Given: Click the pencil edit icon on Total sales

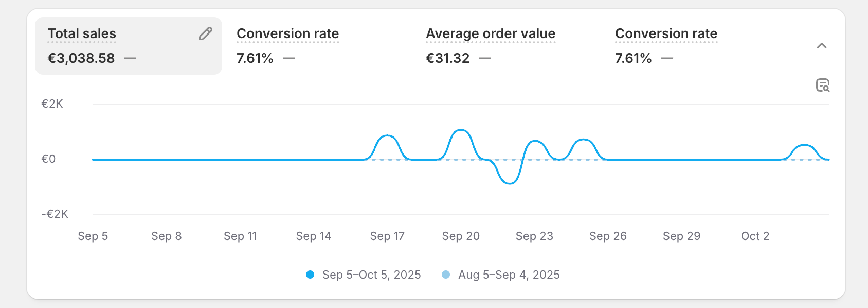Looking at the screenshot, I should pos(206,34).
